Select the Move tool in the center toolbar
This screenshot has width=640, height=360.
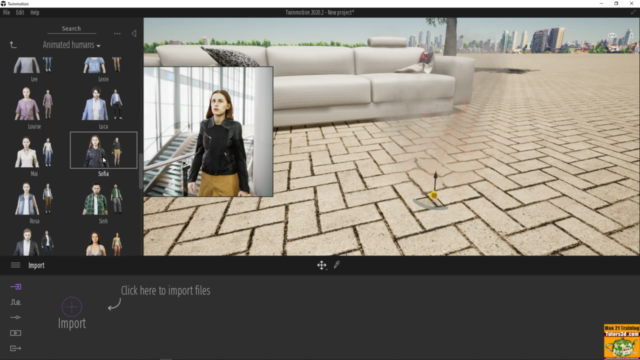tap(322, 265)
